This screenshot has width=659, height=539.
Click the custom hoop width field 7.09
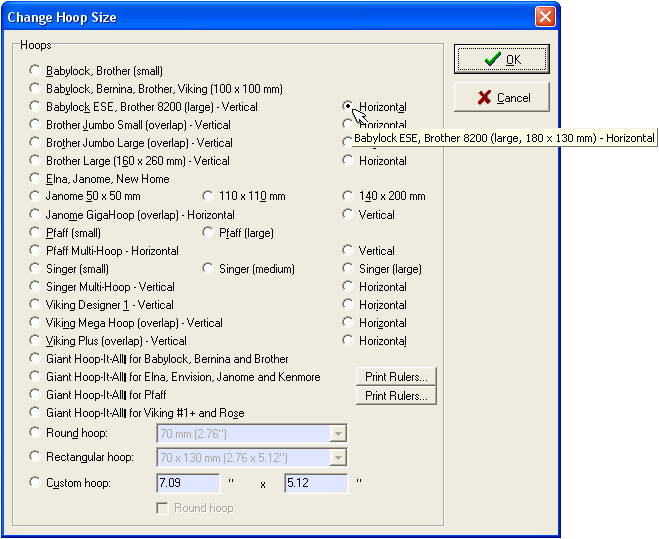(188, 483)
